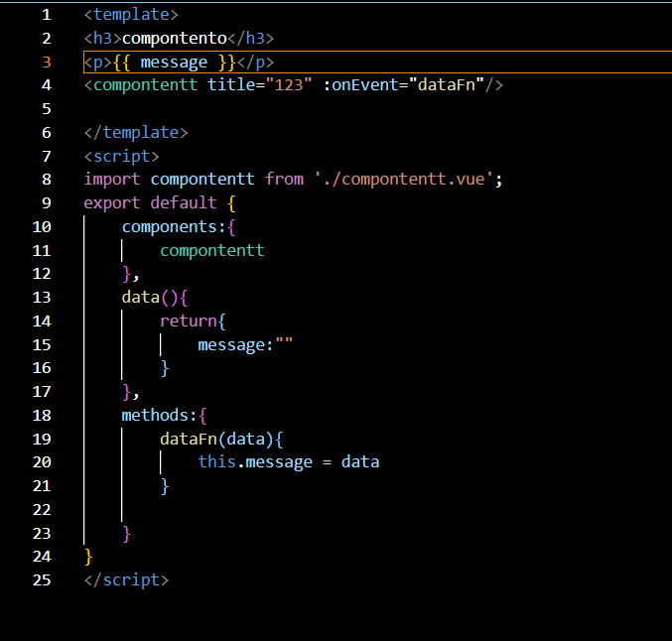Click the word compontento in h3 heading
Screen dimensions: 672x641
coord(175,39)
